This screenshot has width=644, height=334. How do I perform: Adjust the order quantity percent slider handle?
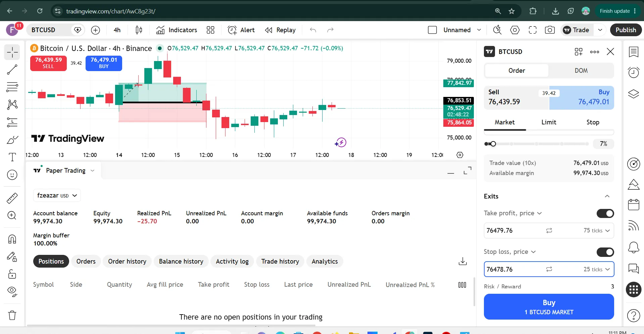pos(493,144)
